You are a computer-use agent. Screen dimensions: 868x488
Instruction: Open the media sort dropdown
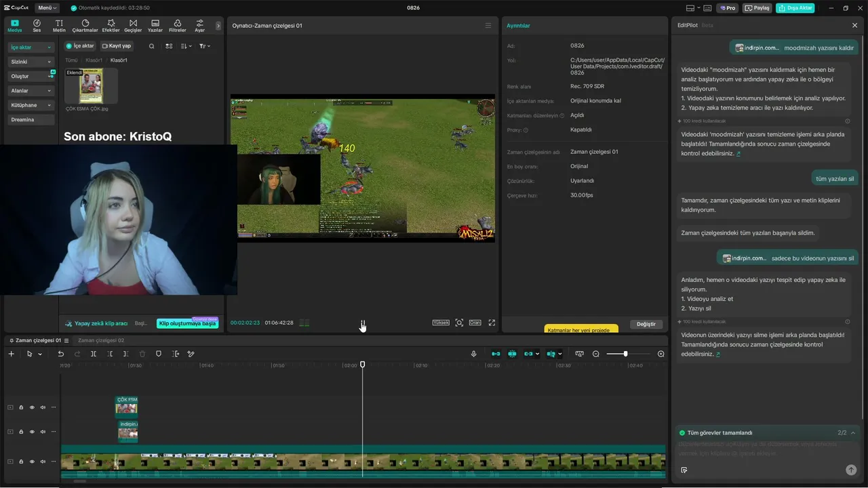coord(186,46)
